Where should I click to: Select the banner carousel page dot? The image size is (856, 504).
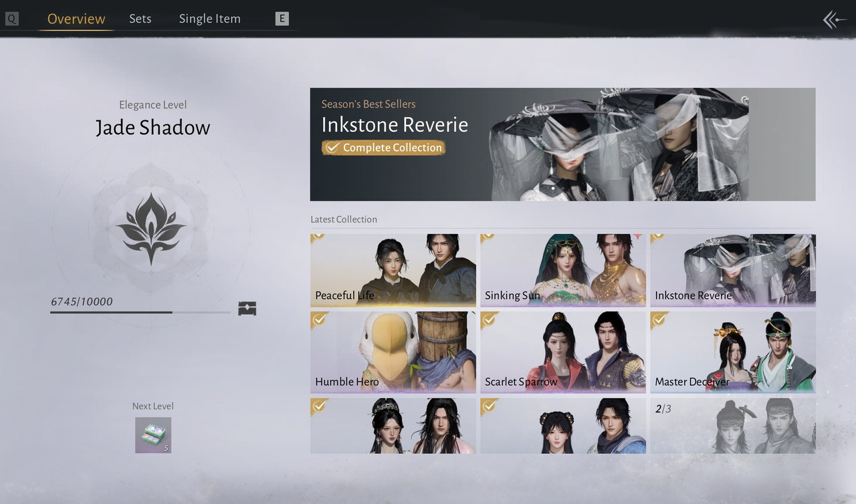(x=553, y=188)
